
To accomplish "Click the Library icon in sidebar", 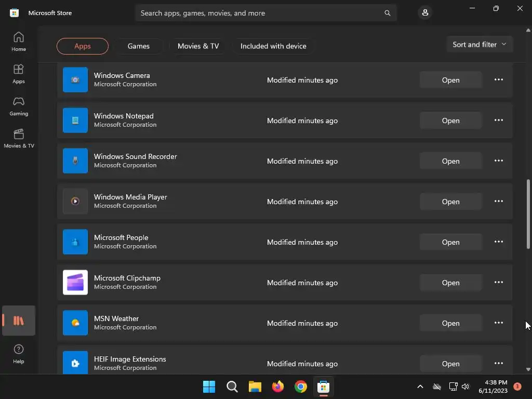I will pyautogui.click(x=19, y=321).
